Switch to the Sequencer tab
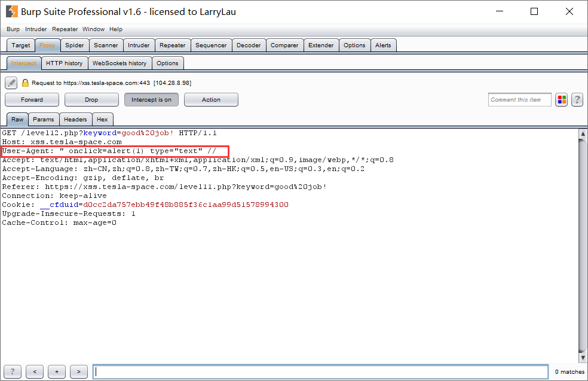 [211, 45]
